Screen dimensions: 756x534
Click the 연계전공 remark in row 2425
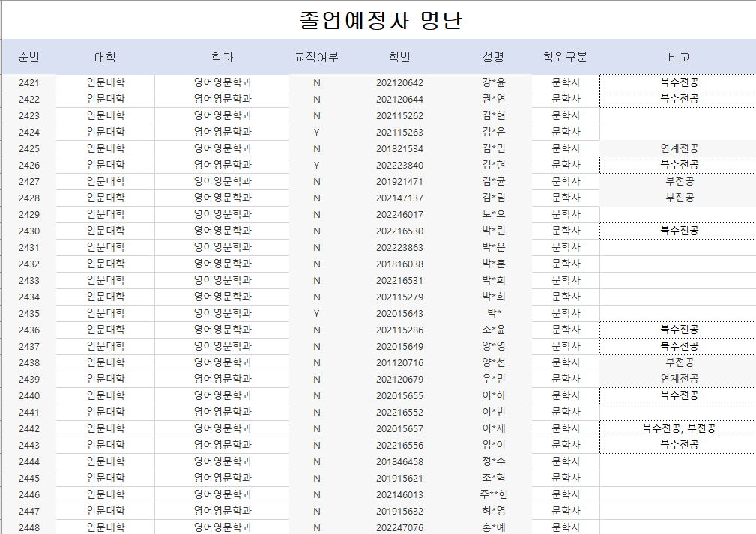678,149
